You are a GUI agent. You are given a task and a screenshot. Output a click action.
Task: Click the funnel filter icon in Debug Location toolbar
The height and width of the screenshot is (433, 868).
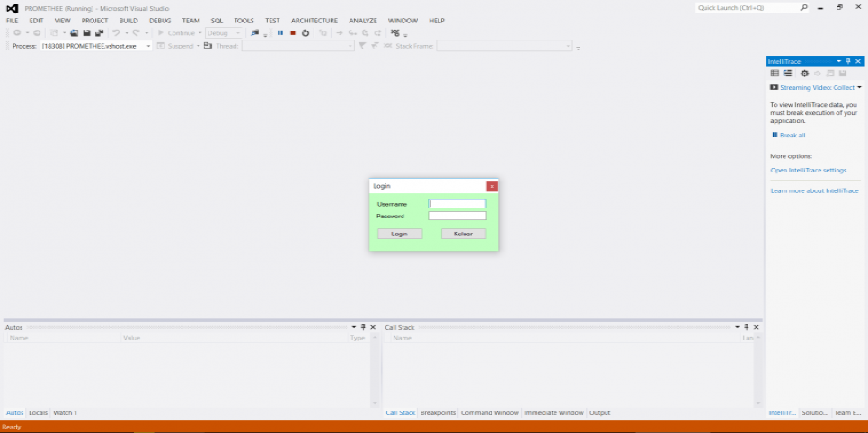coord(361,46)
